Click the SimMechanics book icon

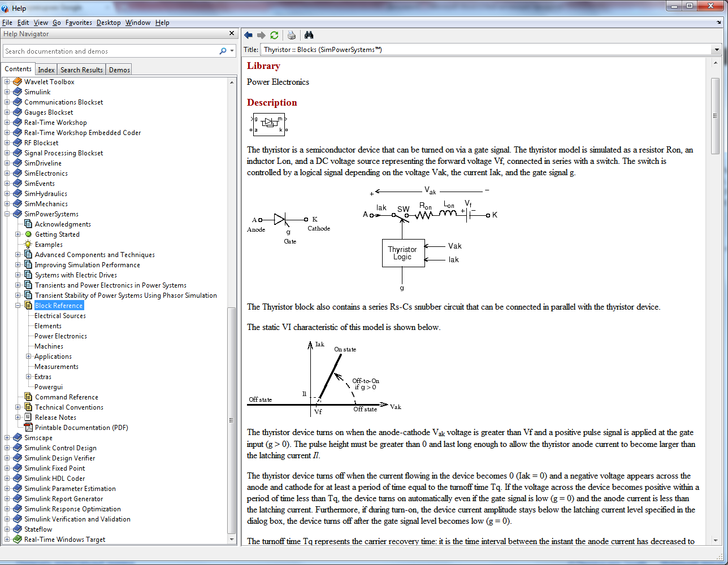18,204
